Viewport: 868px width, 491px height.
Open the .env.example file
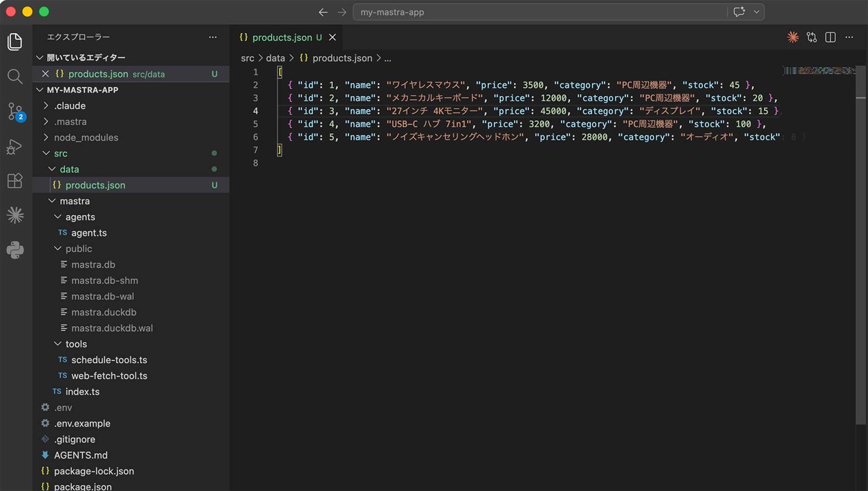click(x=131, y=423)
